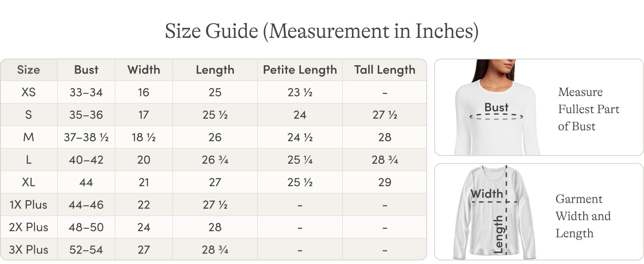Click the Width label on garment diagram
Viewport: 644px width, 264px height.
pyautogui.click(x=487, y=194)
